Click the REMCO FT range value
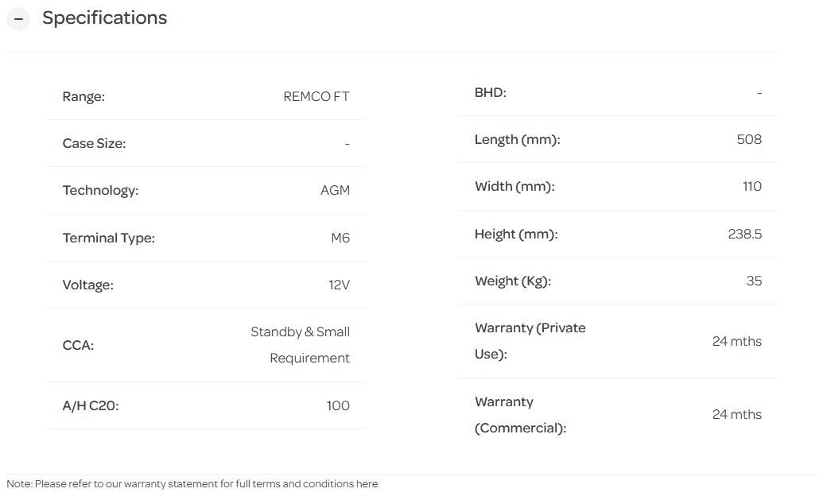The image size is (827, 504). [316, 97]
